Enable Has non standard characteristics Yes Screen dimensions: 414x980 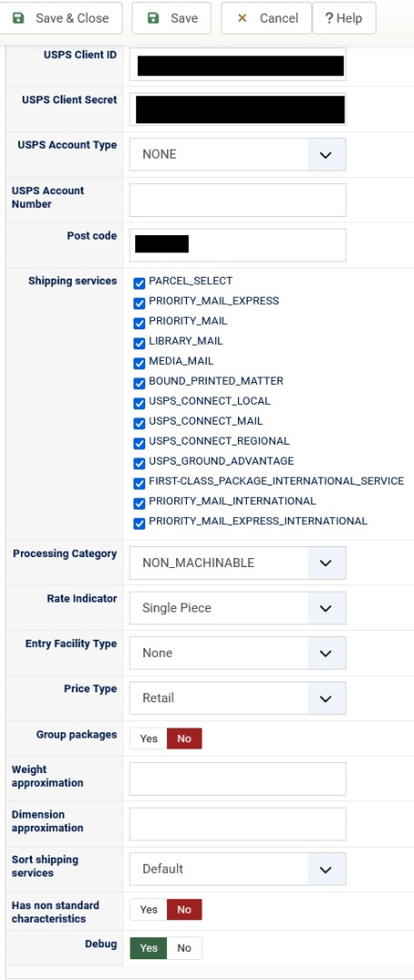(x=149, y=910)
